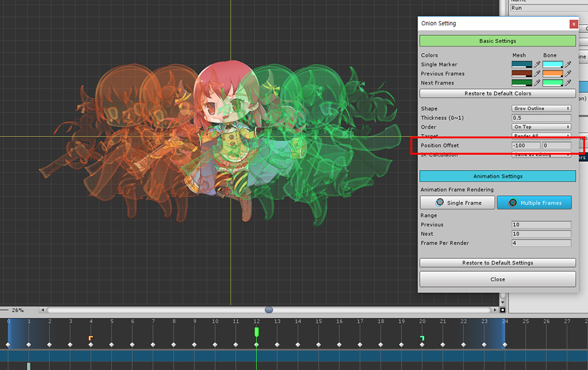Open Single Marker bone color swatch

pos(553,65)
